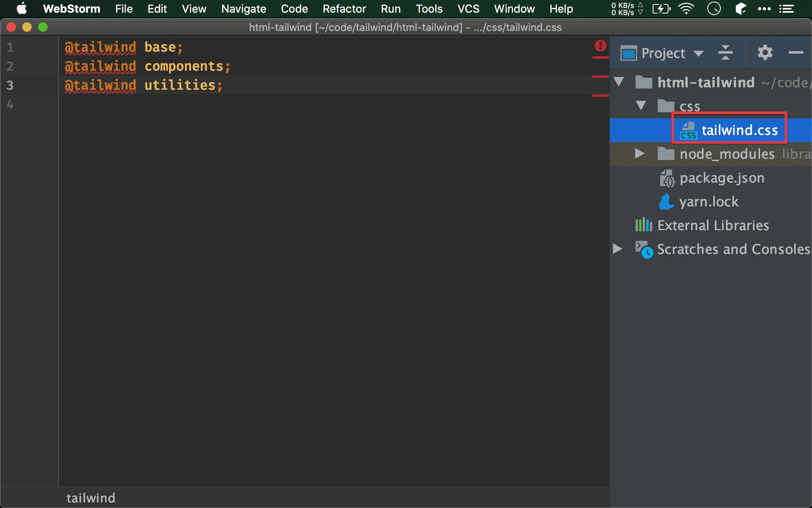Click error stripe mark beside line 2

(600, 76)
